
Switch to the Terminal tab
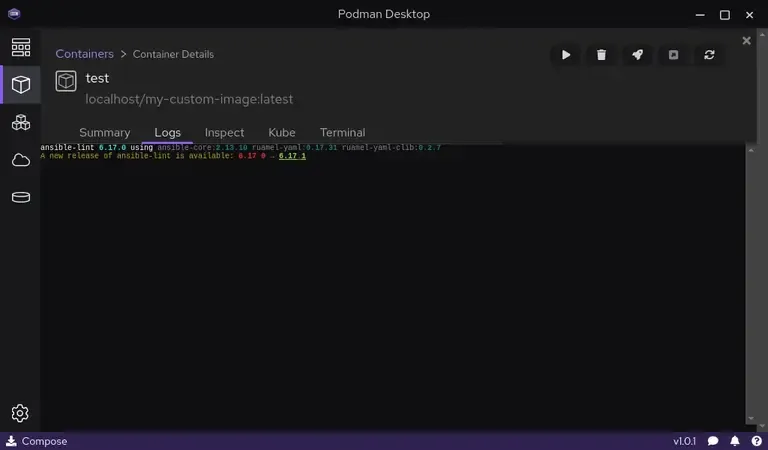coord(342,133)
